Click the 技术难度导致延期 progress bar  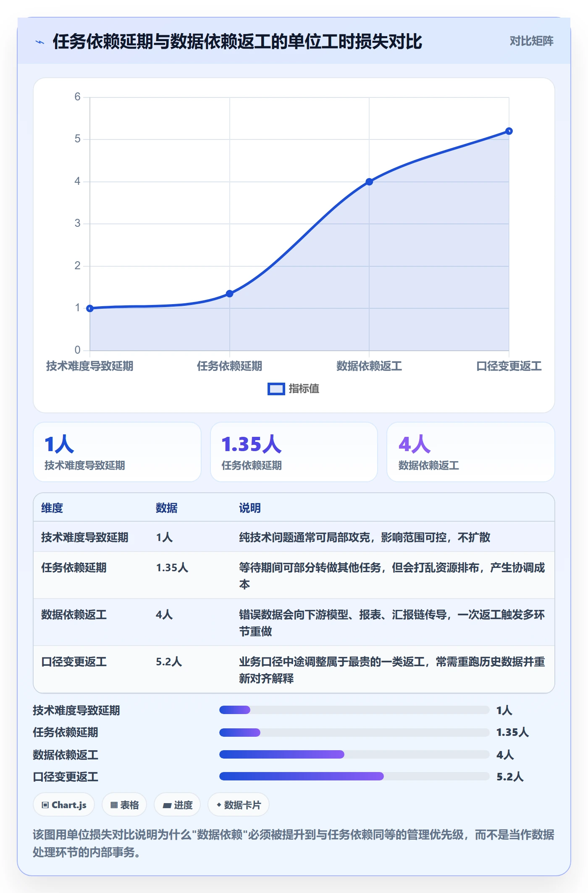[354, 710]
